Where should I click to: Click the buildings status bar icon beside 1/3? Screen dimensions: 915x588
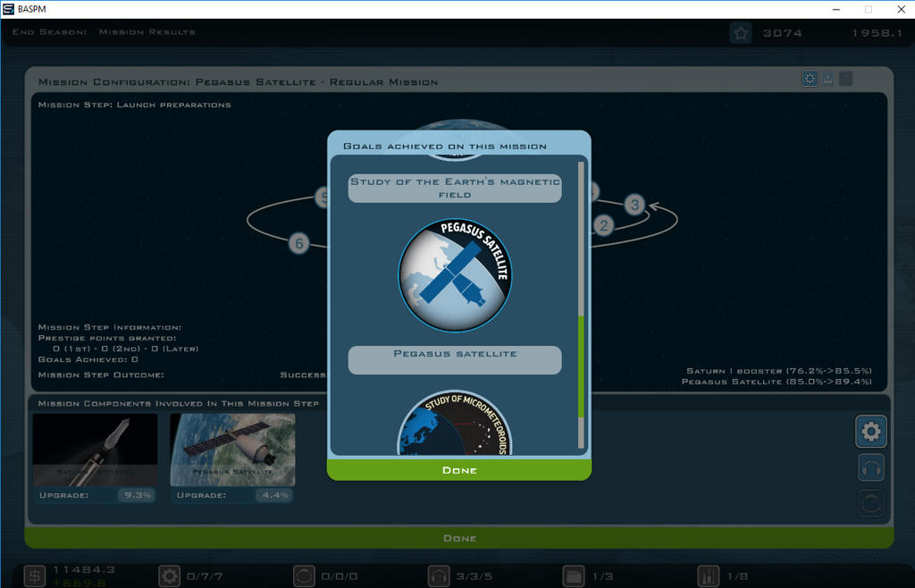(574, 576)
